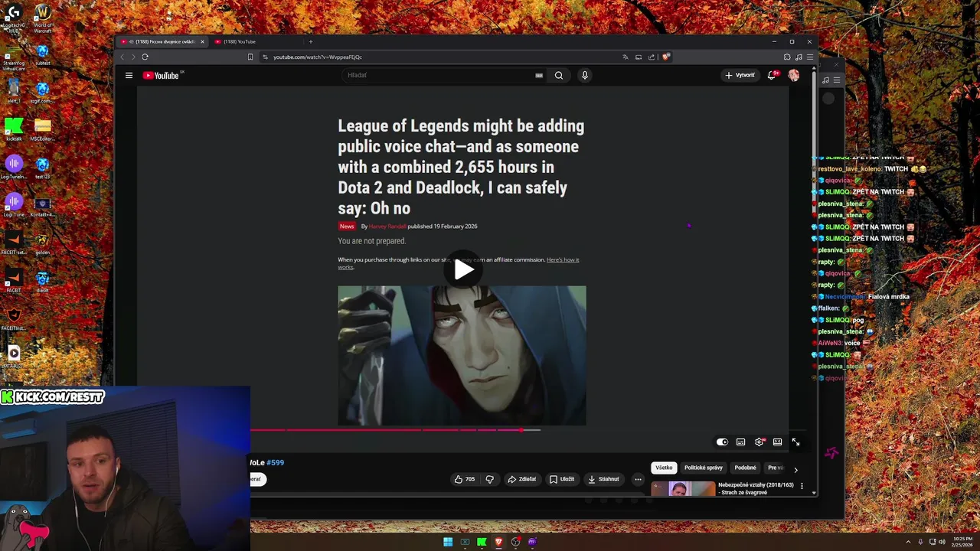The height and width of the screenshot is (551, 980).
Task: Open Logitech G HUB desktop shortcut
Action: pyautogui.click(x=13, y=18)
